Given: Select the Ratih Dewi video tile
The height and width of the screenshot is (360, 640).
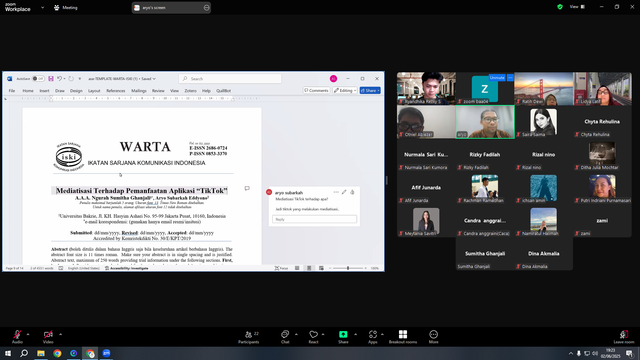Looking at the screenshot, I should point(544,89).
